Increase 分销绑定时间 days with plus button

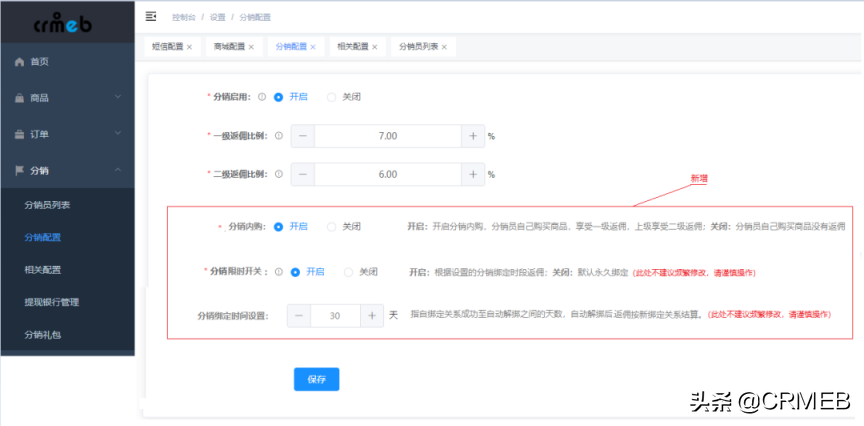372,316
